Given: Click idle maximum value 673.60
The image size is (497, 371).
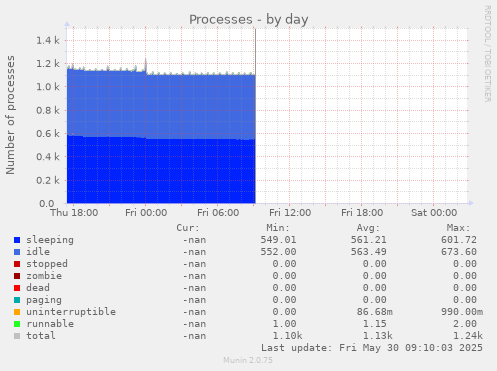Looking at the screenshot, I should (459, 252).
